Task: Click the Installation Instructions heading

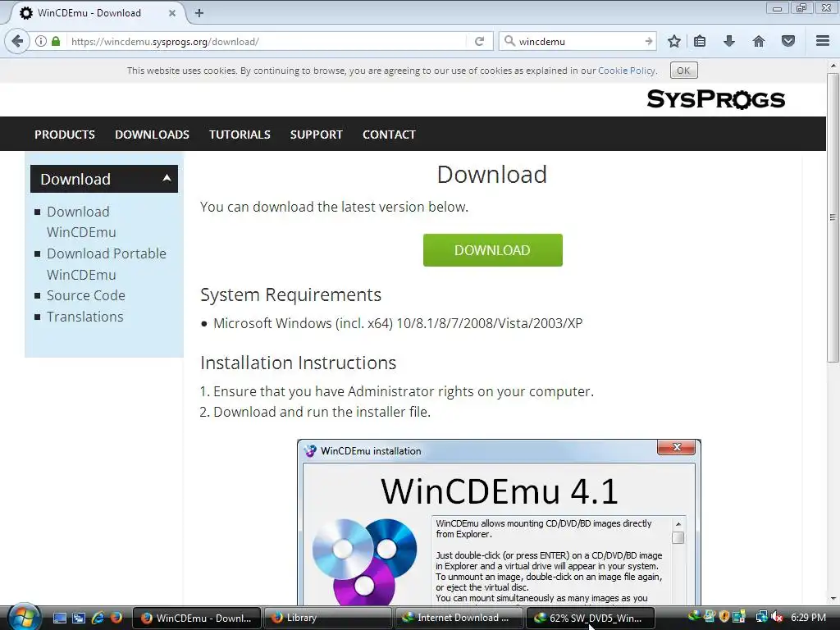Action: 298,363
